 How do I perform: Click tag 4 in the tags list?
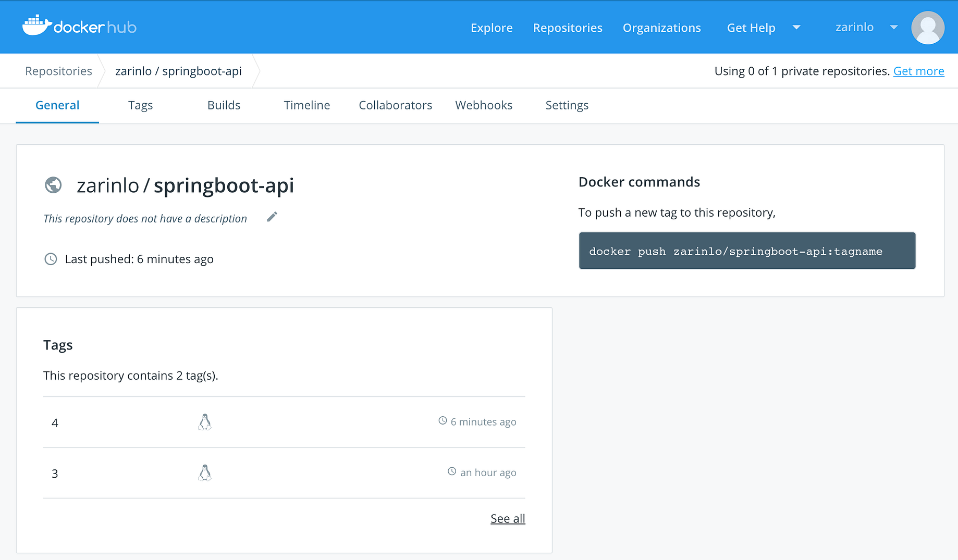coord(55,422)
